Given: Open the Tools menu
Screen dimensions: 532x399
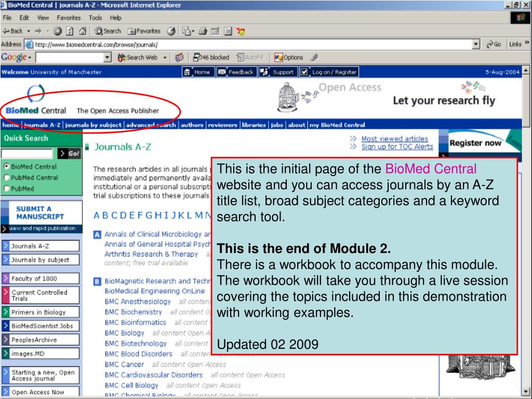Looking at the screenshot, I should pos(96,18).
